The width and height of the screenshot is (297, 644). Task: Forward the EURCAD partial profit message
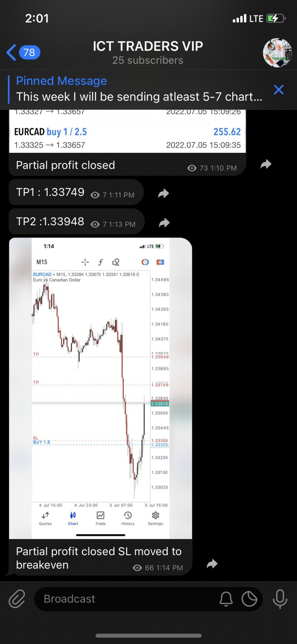click(266, 164)
